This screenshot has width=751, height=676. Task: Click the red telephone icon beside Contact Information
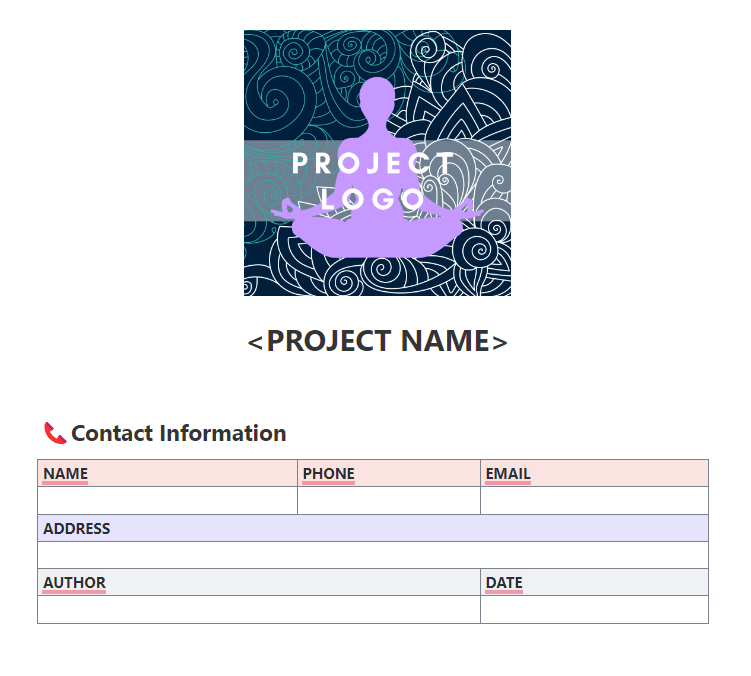(55, 433)
